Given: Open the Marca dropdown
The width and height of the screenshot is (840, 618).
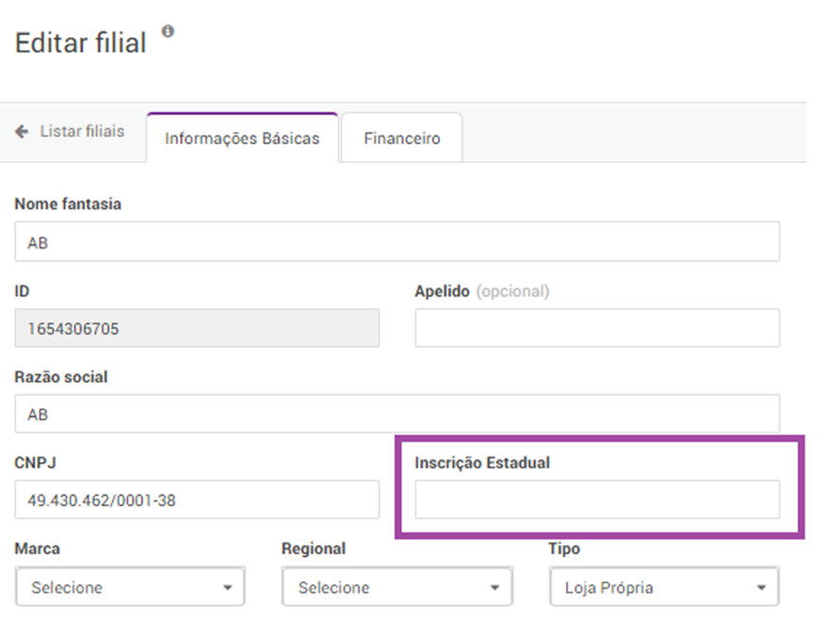Looking at the screenshot, I should [x=131, y=588].
